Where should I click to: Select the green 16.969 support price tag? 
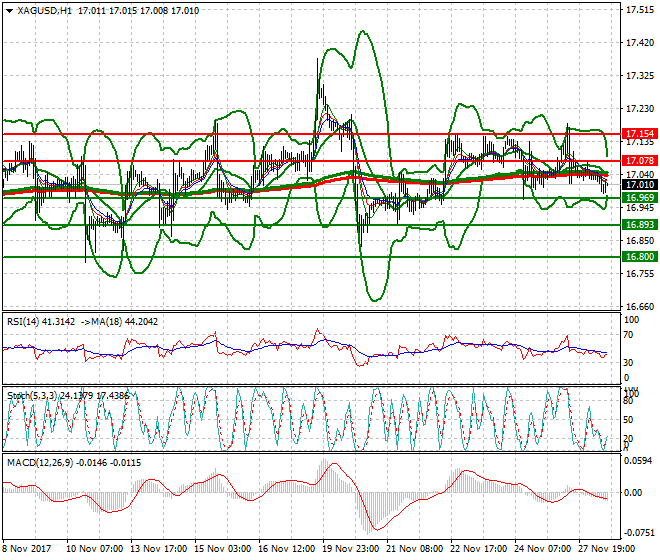[638, 198]
